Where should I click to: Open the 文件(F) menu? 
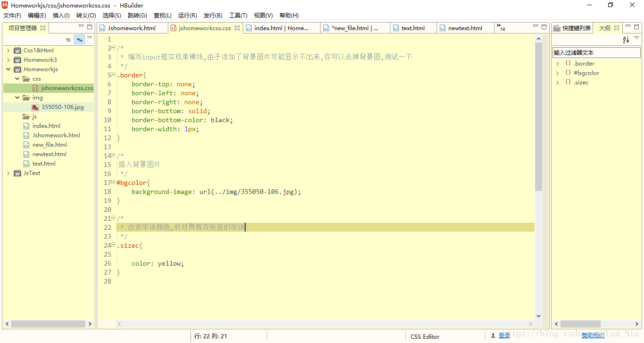pos(12,16)
